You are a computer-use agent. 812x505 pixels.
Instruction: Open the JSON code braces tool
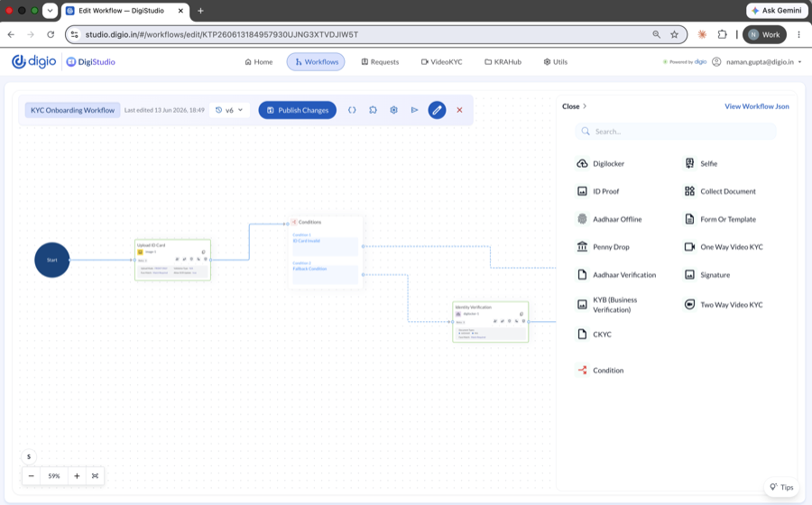click(x=352, y=110)
